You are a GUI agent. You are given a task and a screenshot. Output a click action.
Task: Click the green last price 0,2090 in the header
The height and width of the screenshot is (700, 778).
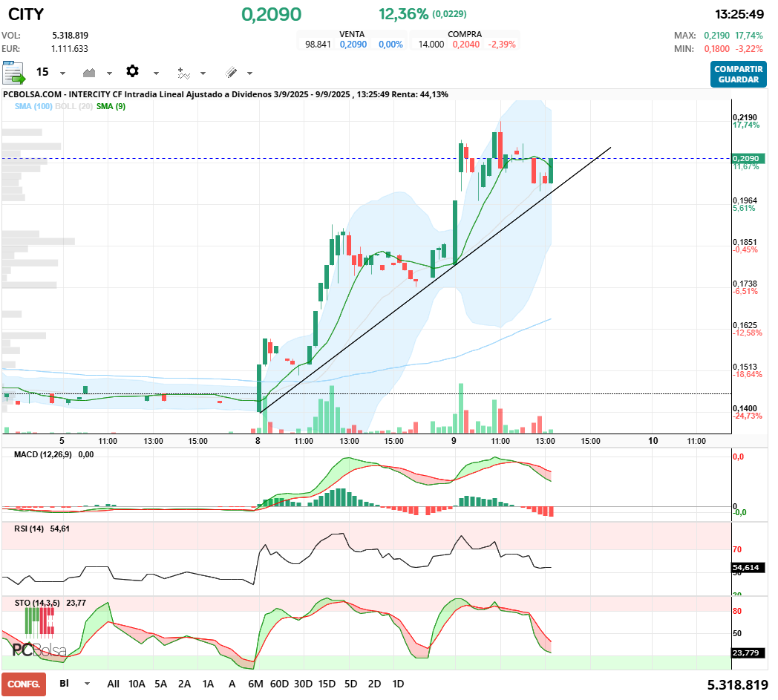(x=272, y=14)
